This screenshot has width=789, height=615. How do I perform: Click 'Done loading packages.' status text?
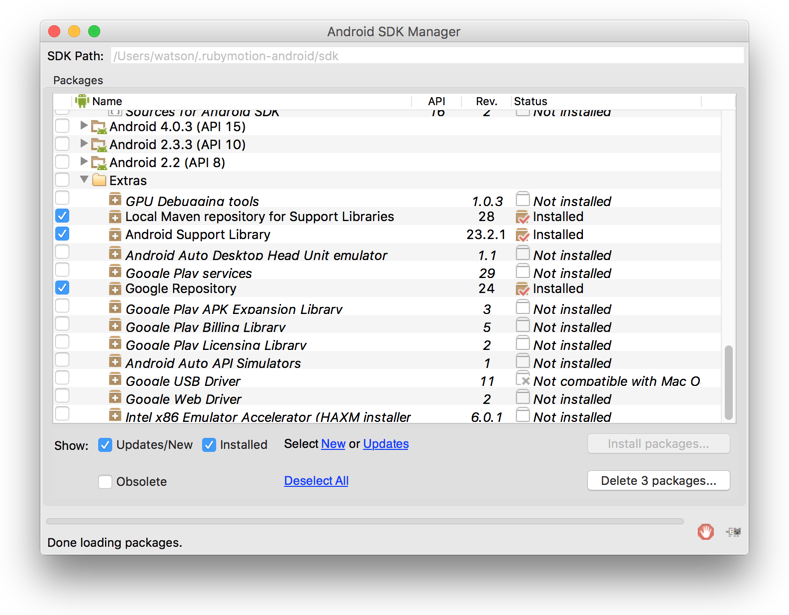click(x=115, y=543)
